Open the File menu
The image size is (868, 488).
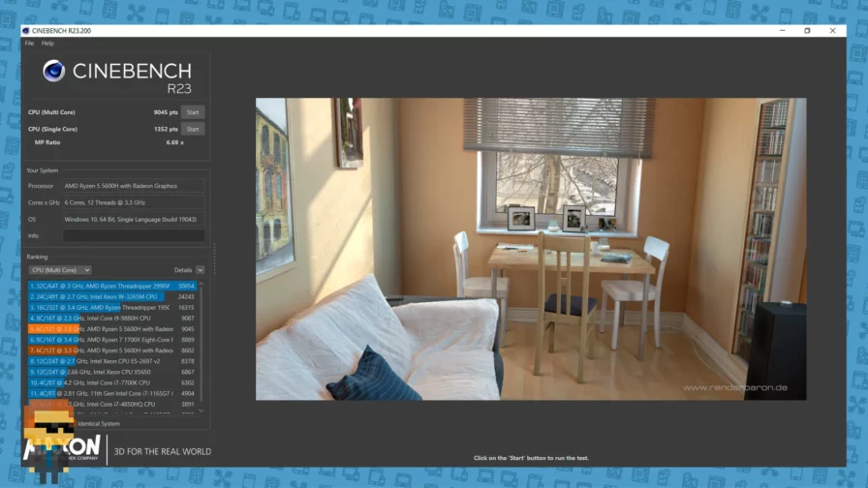point(29,43)
